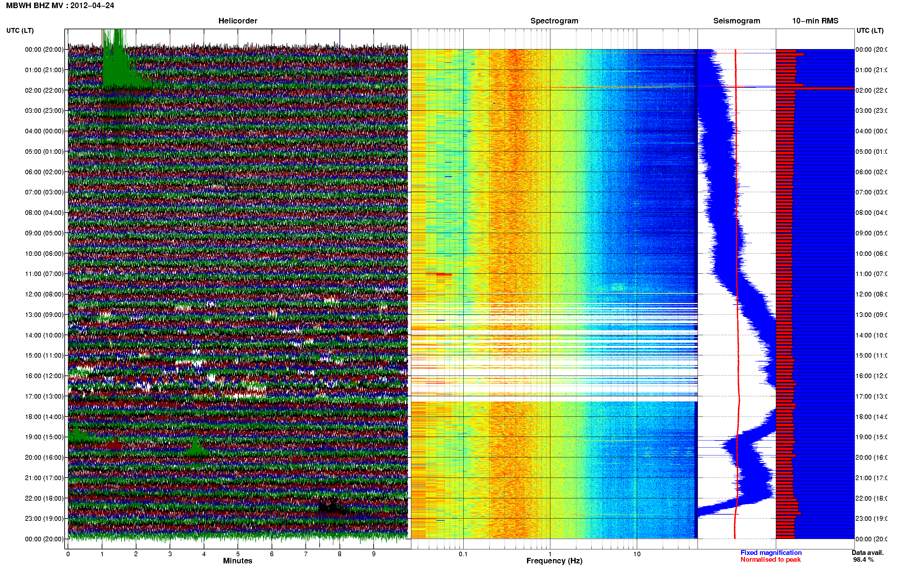Click the '11:00 (07:00)' left time label
The height and width of the screenshot is (578, 924).
tap(44, 274)
